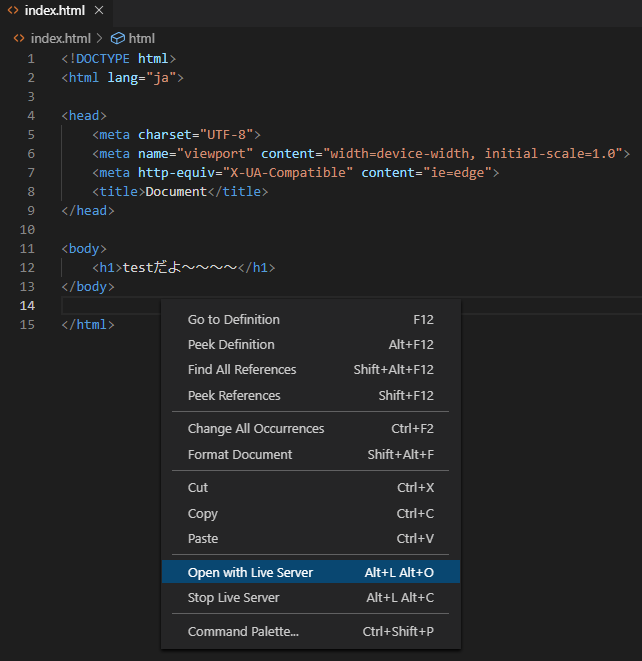642x661 pixels.
Task: Click index.html in breadcrumb path
Action: tap(60, 38)
